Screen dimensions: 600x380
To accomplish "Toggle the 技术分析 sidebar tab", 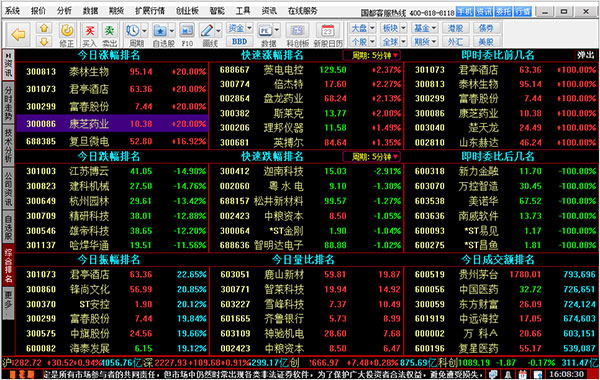I will point(8,145).
